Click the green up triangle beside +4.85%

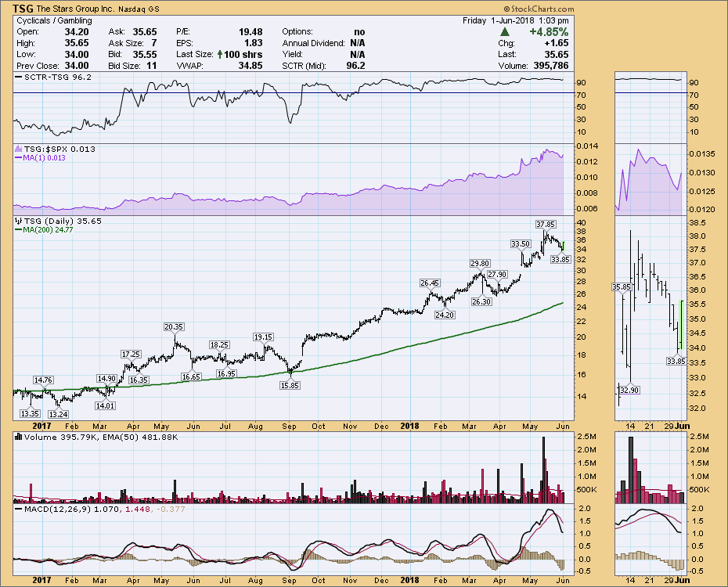505,32
